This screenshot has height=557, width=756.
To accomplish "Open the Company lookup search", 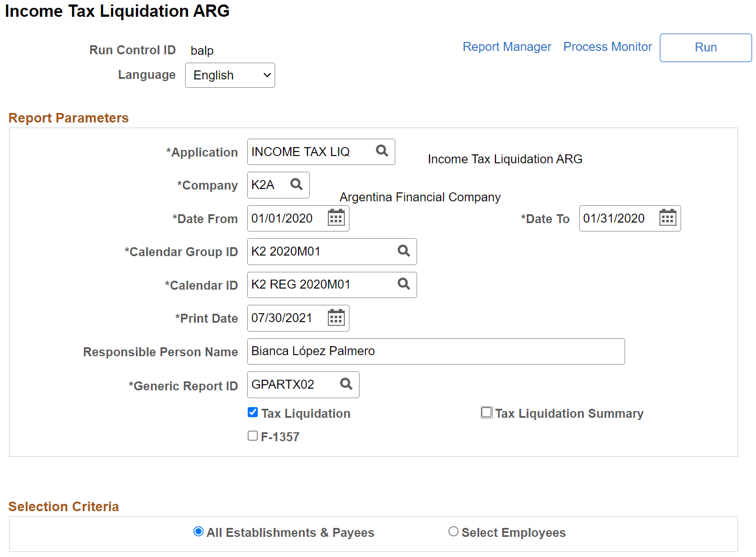I will coord(296,185).
